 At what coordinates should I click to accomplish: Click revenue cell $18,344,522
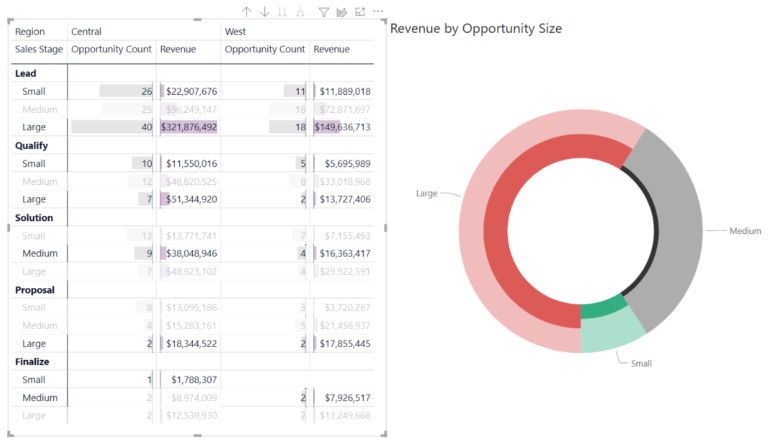click(192, 344)
